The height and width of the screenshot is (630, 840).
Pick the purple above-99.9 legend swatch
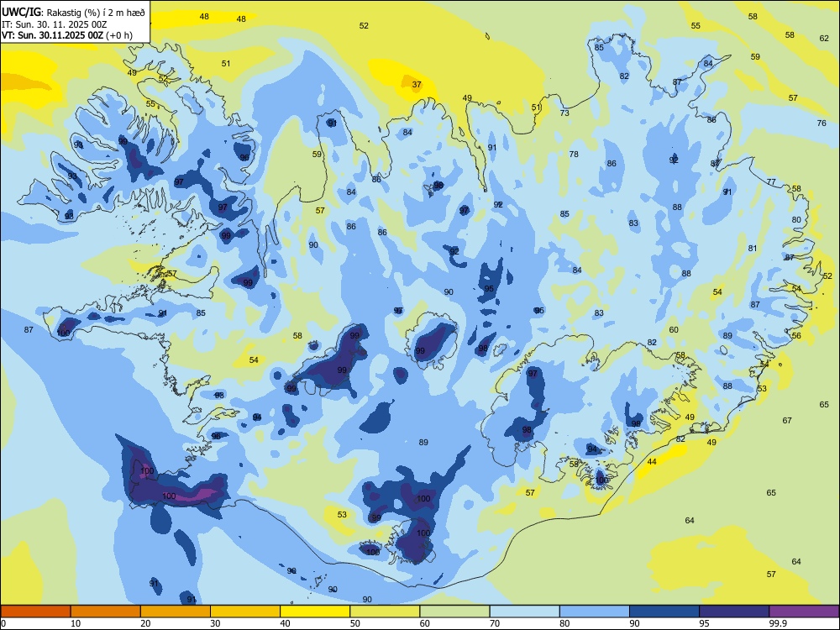[x=804, y=612]
